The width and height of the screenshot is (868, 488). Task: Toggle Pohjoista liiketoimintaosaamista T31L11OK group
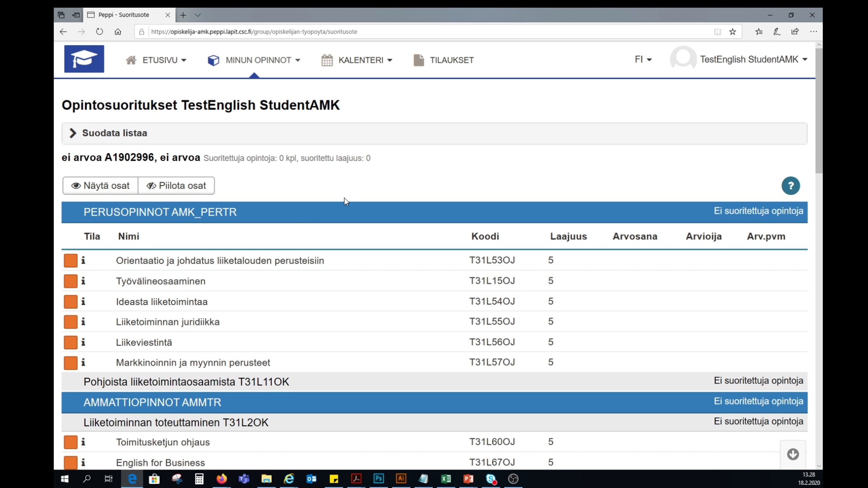coord(434,382)
